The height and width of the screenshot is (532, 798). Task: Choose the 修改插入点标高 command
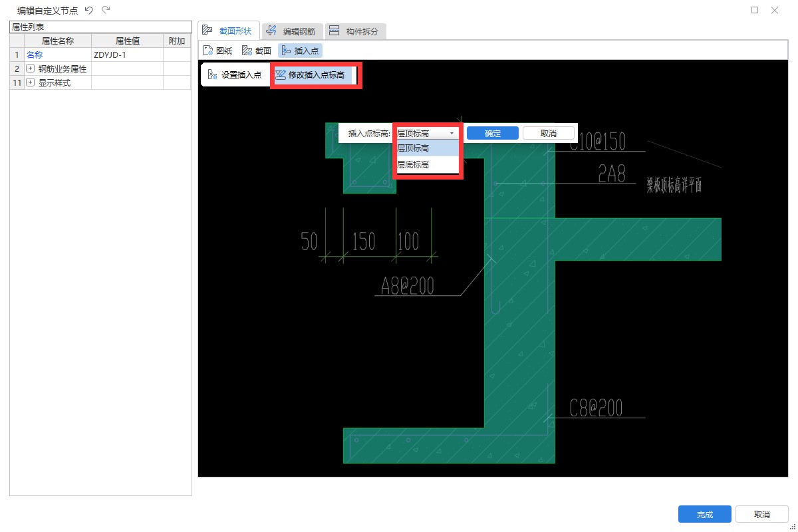click(x=311, y=75)
